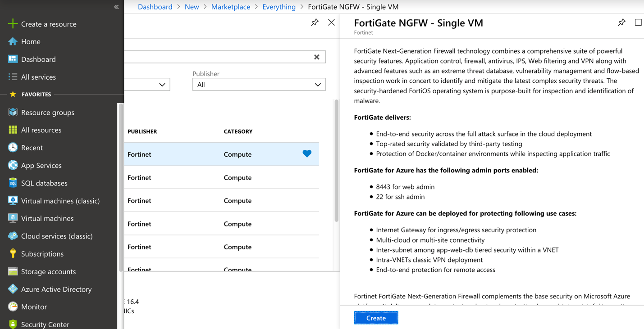Viewport: 644px width, 329px height.
Task: Click the Recent clock icon
Action: (13, 147)
